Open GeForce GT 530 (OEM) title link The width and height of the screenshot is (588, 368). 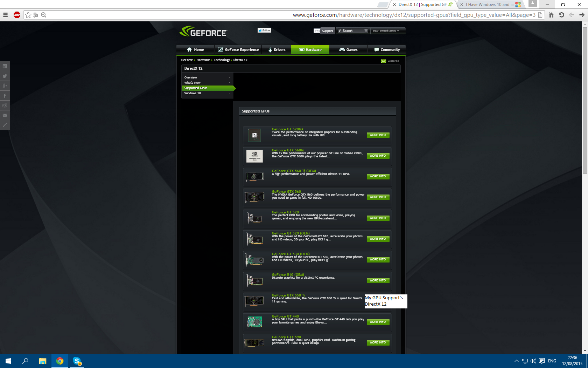290,254
